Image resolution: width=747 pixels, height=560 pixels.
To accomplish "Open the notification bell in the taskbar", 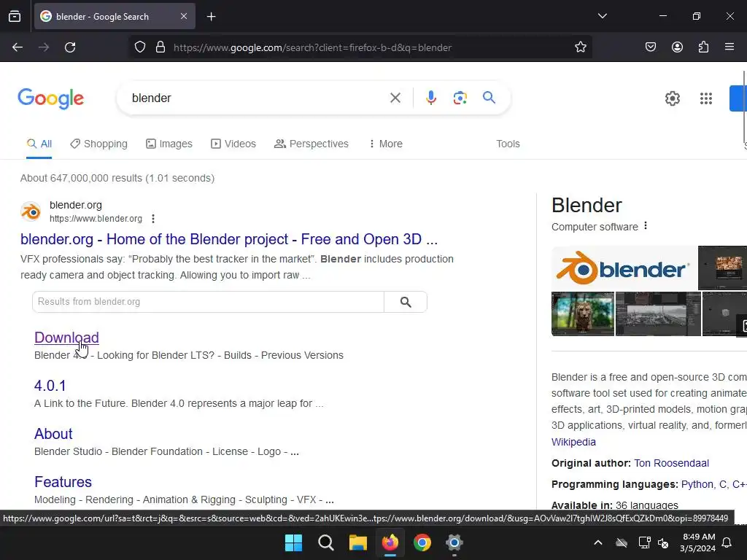I will tap(727, 542).
